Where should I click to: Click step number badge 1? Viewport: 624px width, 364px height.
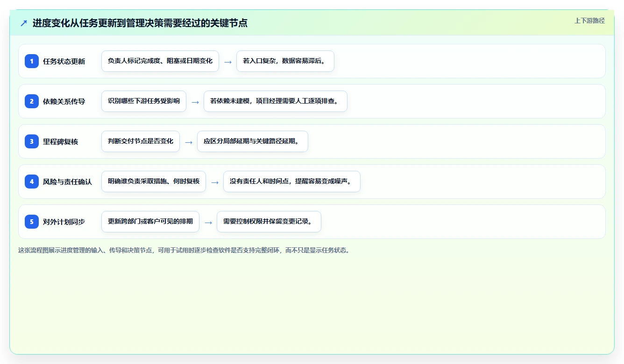tap(32, 61)
